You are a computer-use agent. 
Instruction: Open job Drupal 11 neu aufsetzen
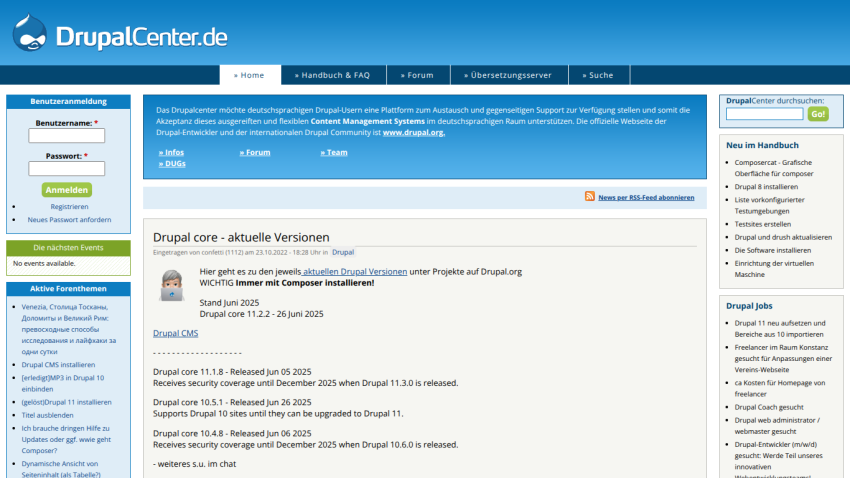780,328
